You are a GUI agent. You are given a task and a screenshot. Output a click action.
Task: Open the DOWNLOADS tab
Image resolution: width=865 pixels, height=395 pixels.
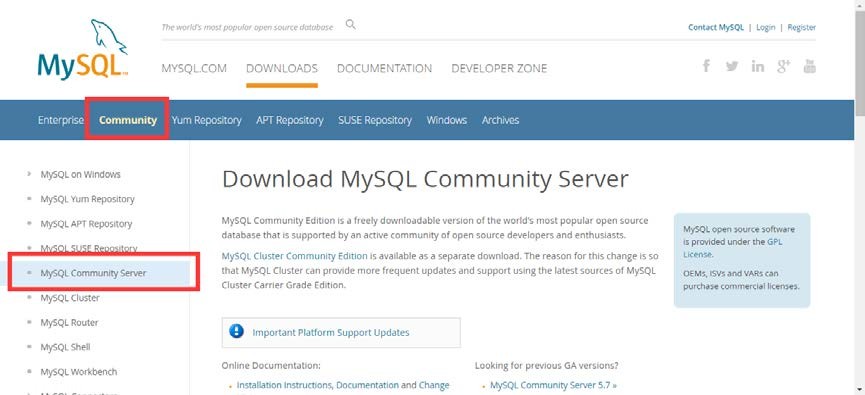[282, 68]
